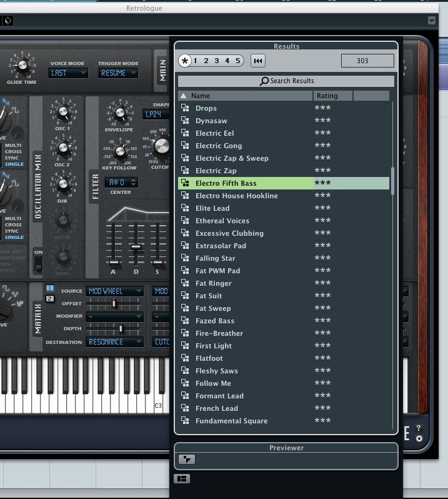448x499 pixels.
Task: Open Matrix Destination RESONANCE dropdown
Action: pyautogui.click(x=115, y=342)
